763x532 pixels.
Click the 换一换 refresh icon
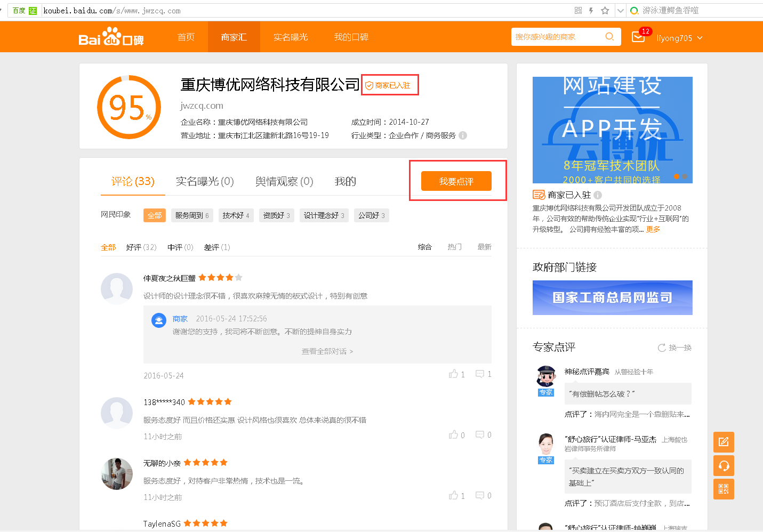[662, 348]
